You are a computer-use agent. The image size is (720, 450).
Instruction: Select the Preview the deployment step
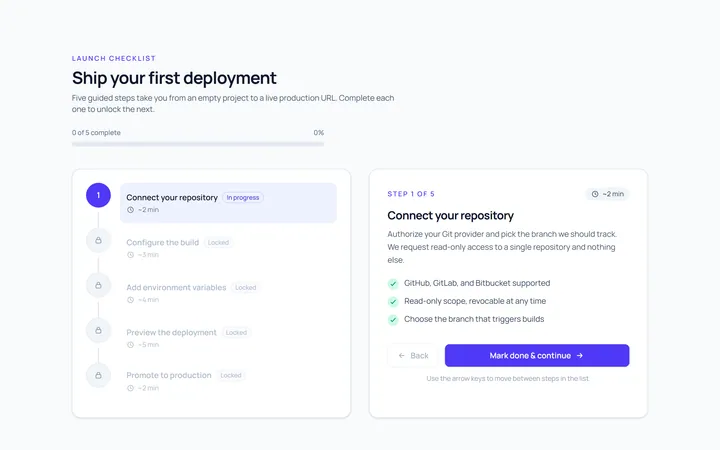pos(228,338)
